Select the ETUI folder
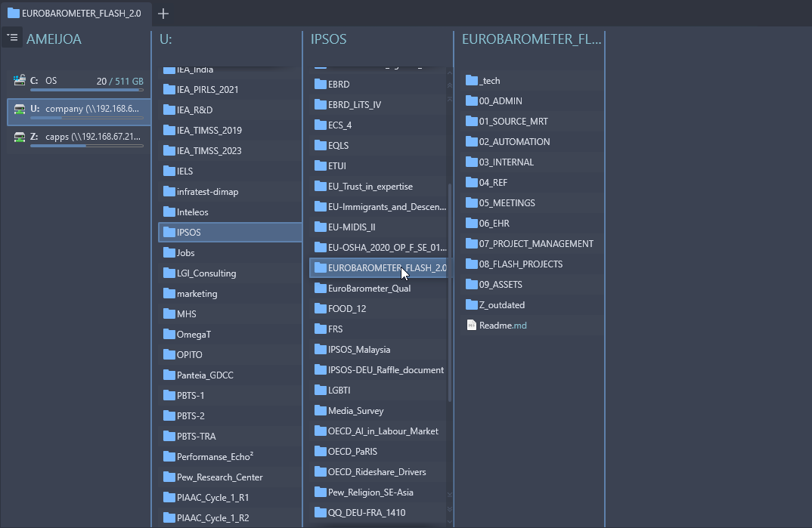The image size is (812, 528). click(x=378, y=166)
